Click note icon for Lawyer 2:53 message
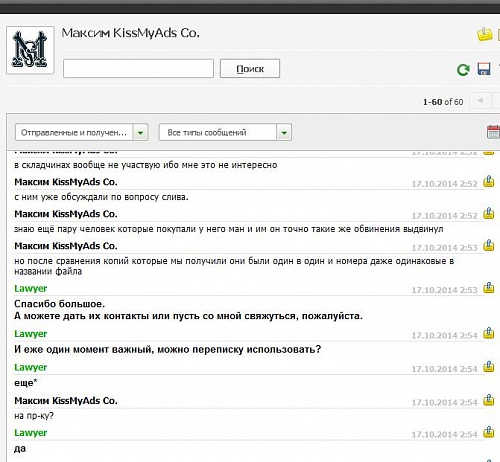This screenshot has width=500, height=462. 489,288
